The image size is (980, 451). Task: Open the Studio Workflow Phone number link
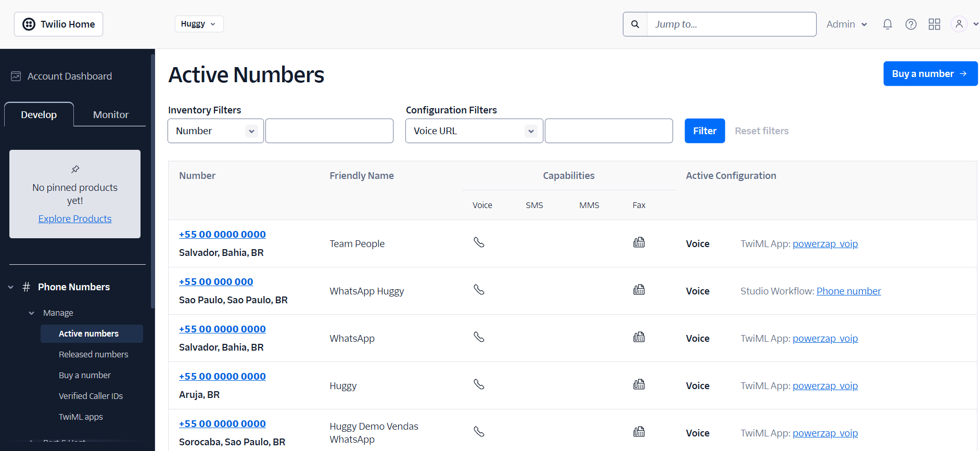pyautogui.click(x=848, y=291)
